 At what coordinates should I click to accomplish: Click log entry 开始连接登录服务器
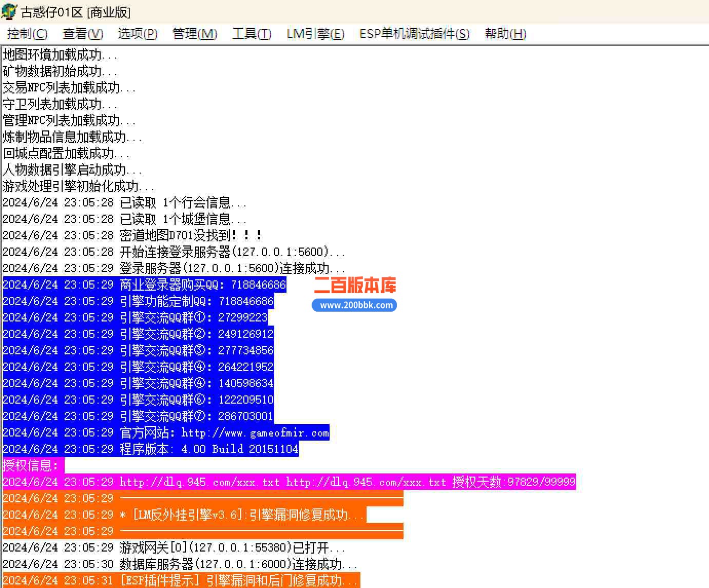(174, 252)
